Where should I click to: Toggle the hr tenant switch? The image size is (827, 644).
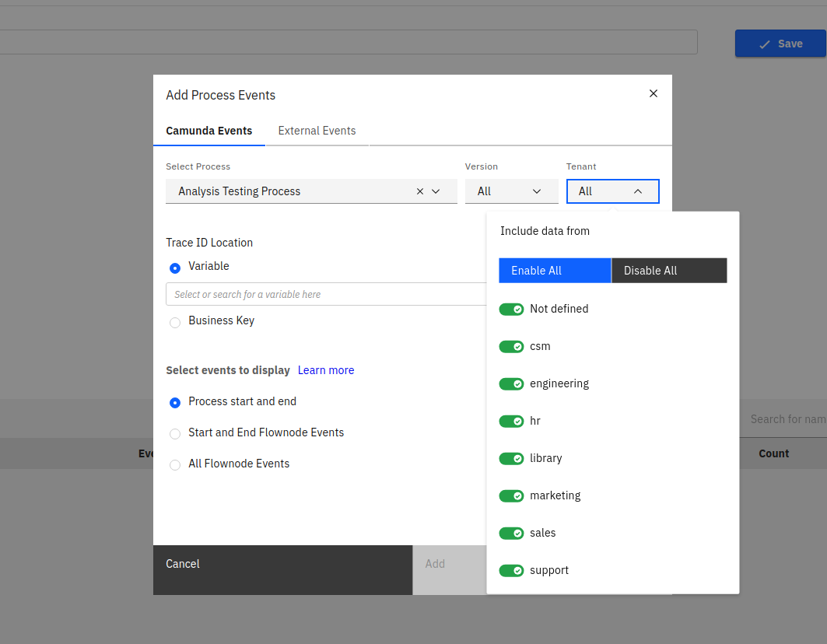(511, 422)
